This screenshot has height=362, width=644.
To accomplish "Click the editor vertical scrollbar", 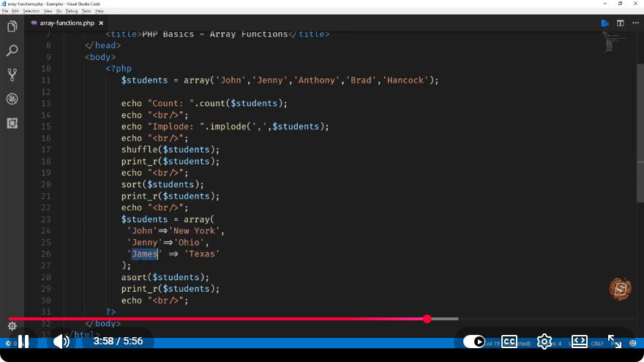I will click(640, 133).
